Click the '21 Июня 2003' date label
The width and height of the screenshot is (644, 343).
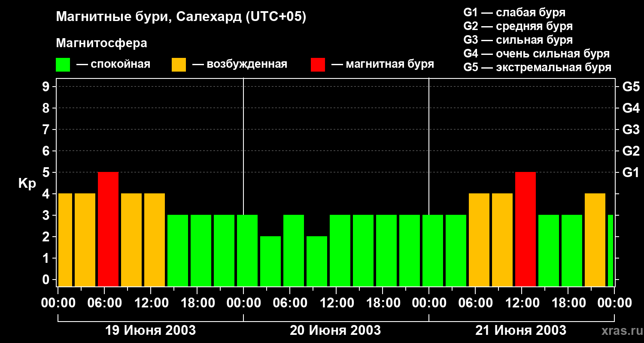tap(521, 331)
